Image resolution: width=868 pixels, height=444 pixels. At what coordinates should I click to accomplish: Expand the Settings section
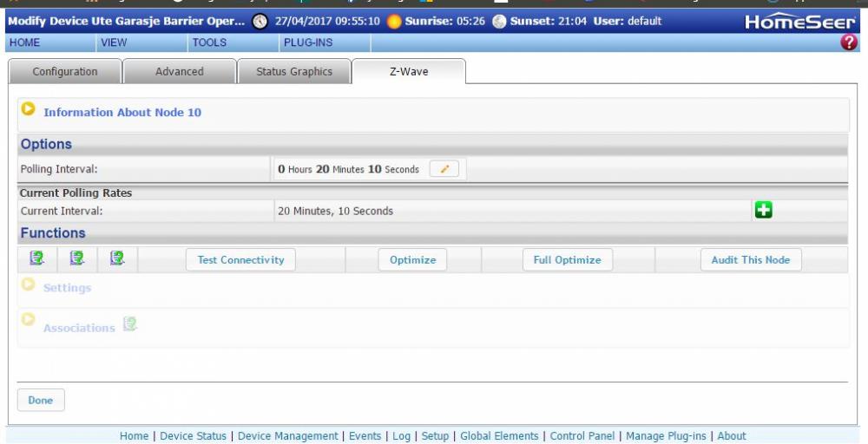click(29, 285)
